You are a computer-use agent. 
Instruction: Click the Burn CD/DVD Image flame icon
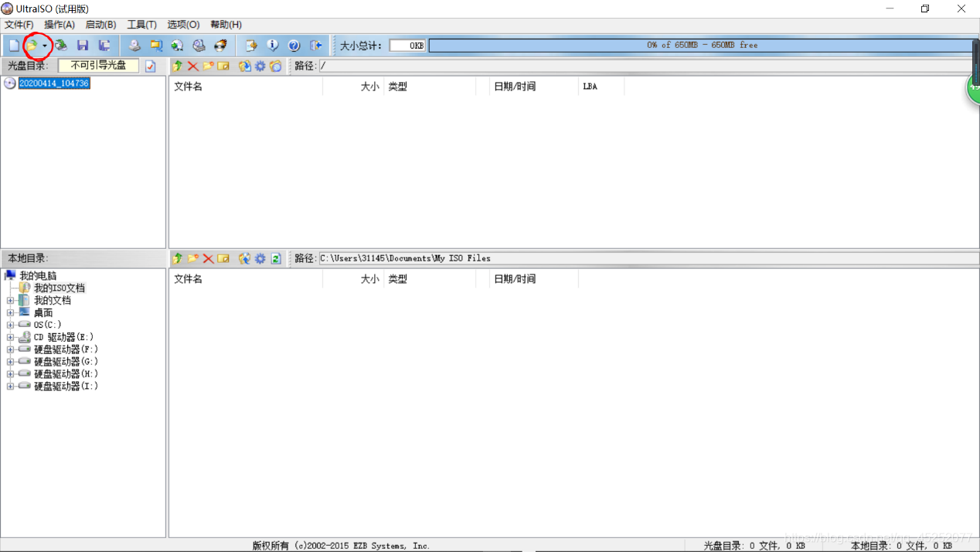click(x=220, y=46)
